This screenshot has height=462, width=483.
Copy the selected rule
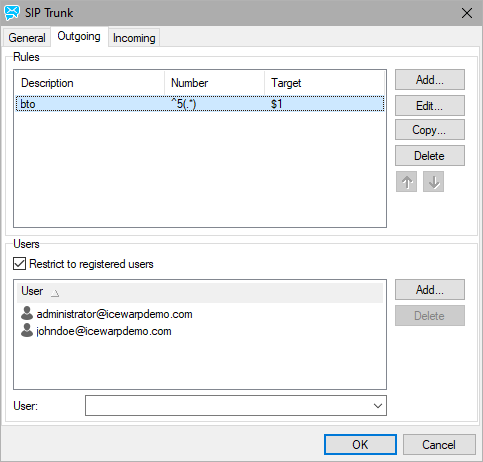[430, 130]
